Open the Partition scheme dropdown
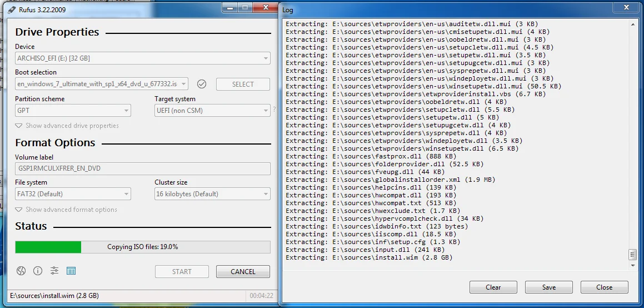This screenshot has width=644, height=308. (73, 111)
